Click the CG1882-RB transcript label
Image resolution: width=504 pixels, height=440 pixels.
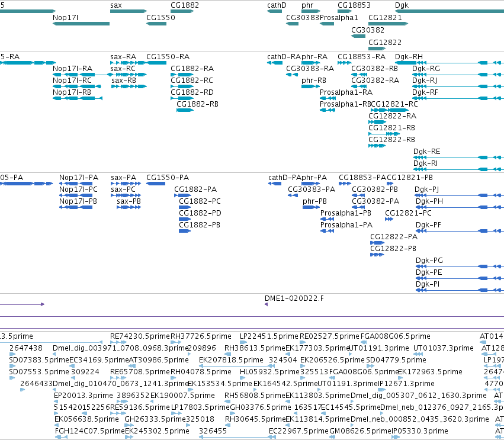coord(197,104)
